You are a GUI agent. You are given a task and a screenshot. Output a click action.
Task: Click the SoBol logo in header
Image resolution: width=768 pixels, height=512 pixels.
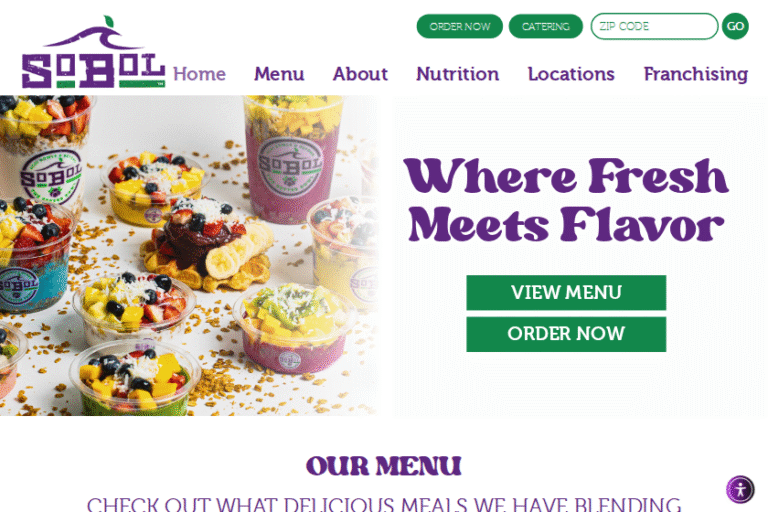[93, 52]
